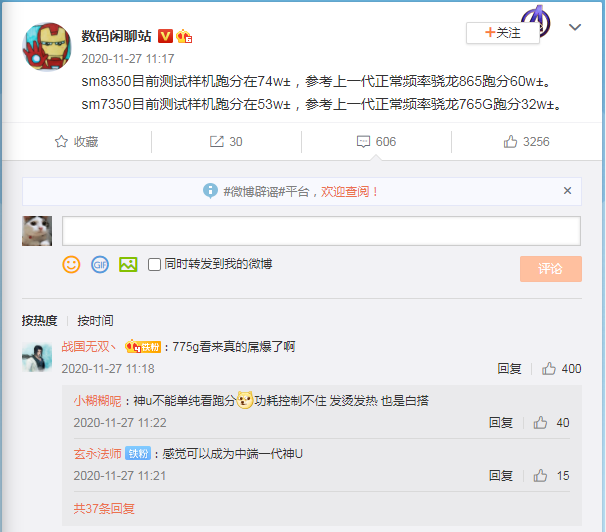606x532 pixels.
Task: Click the 2020-11-27 11:22 reply timestamp
Action: click(x=120, y=423)
